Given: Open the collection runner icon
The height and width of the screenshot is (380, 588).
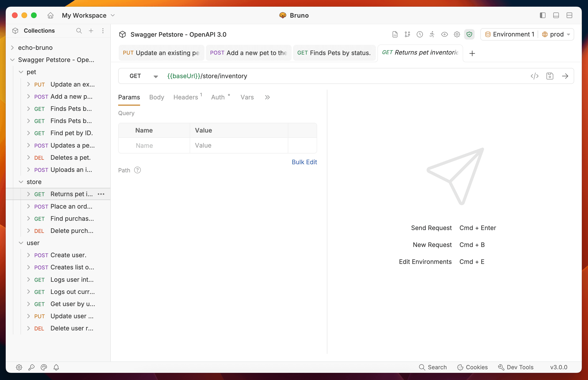Looking at the screenshot, I should (x=432, y=34).
